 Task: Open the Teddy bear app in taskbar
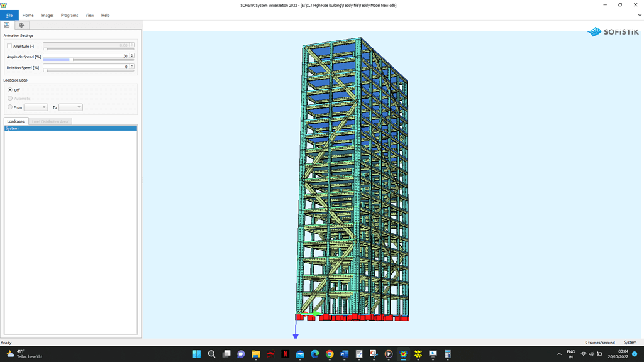pos(418,354)
